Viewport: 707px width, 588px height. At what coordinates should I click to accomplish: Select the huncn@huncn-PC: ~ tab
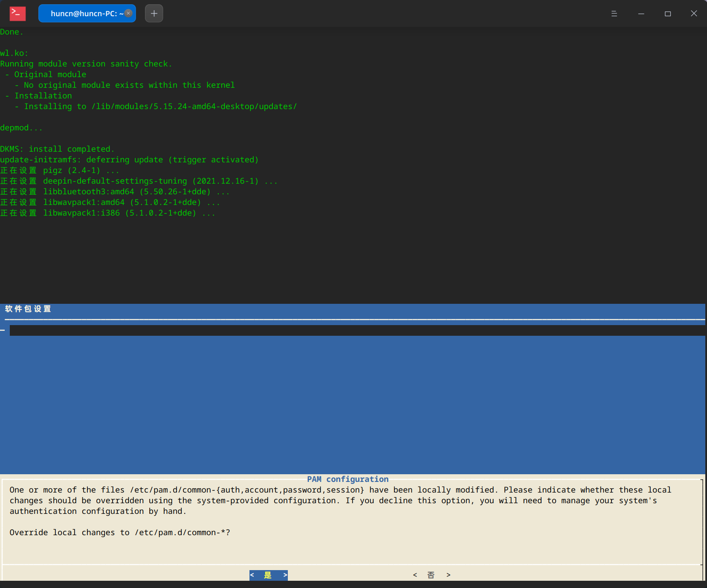coord(83,14)
